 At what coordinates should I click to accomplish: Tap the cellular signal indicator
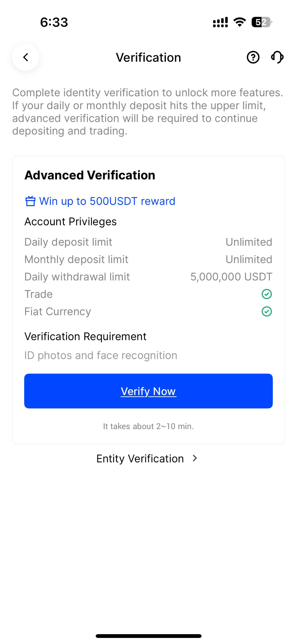coord(220,22)
